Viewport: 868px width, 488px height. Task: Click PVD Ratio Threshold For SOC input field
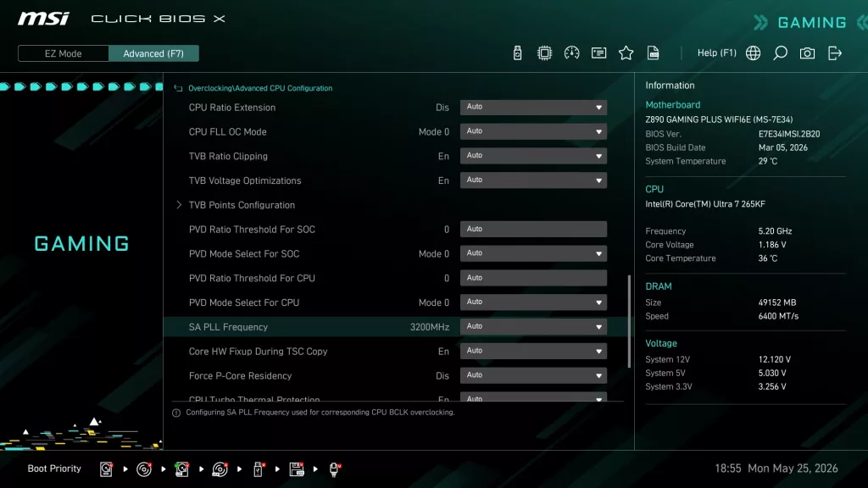[533, 229]
